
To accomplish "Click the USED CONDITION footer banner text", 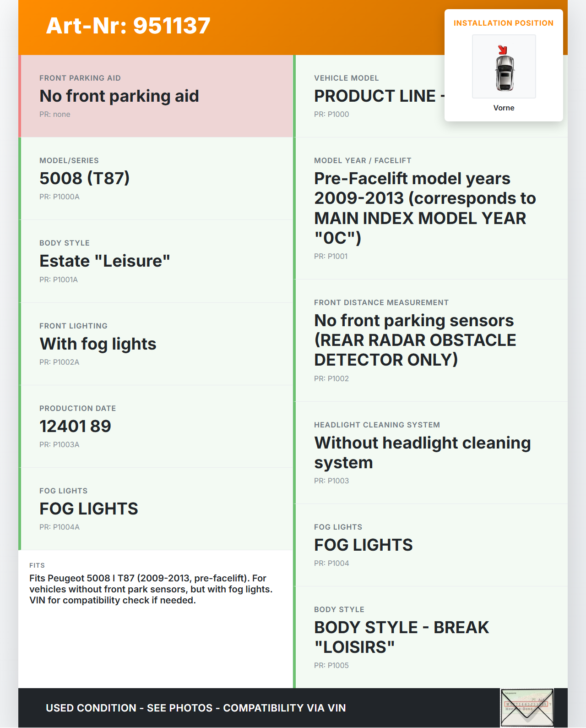I will [x=196, y=708].
